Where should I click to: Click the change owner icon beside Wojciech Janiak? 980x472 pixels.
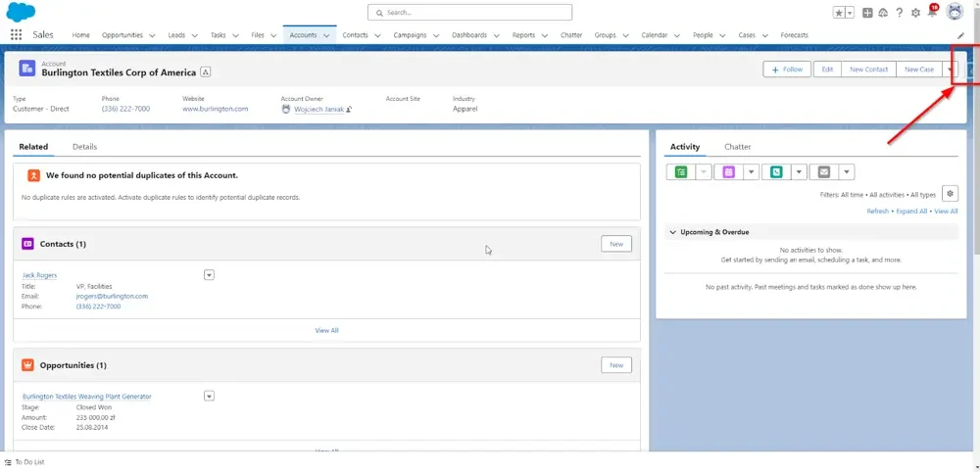[349, 110]
